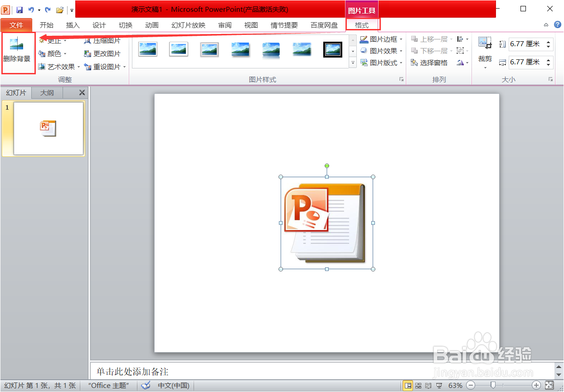Switch to the 百度网盘 tab
Screen dimensions: 564x392
pos(324,25)
